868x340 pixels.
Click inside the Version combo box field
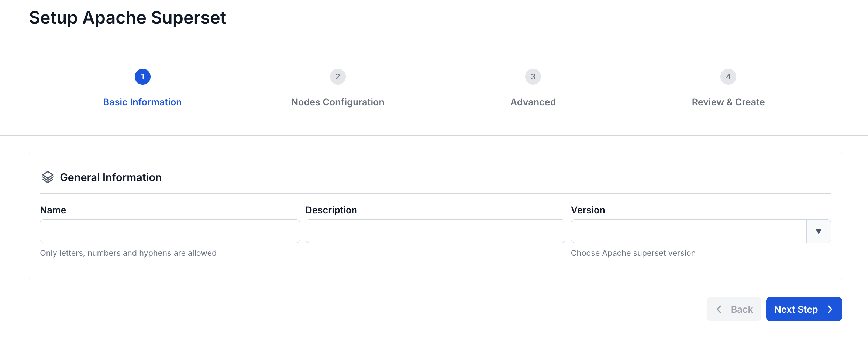coord(689,231)
